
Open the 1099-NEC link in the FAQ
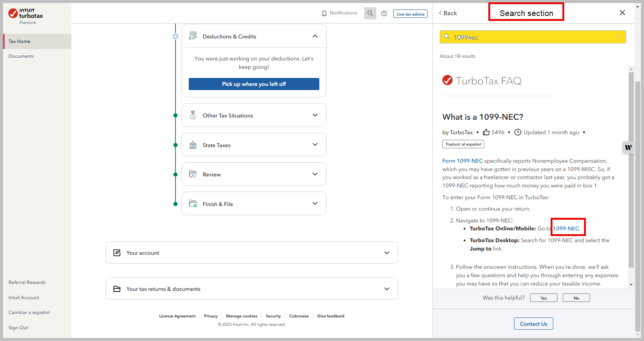[566, 228]
